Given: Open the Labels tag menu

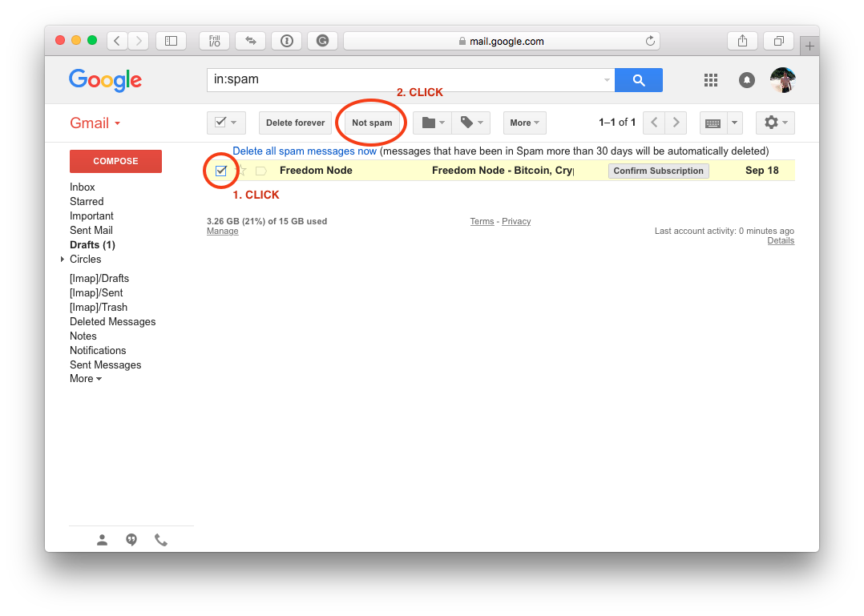Looking at the screenshot, I should 471,123.
